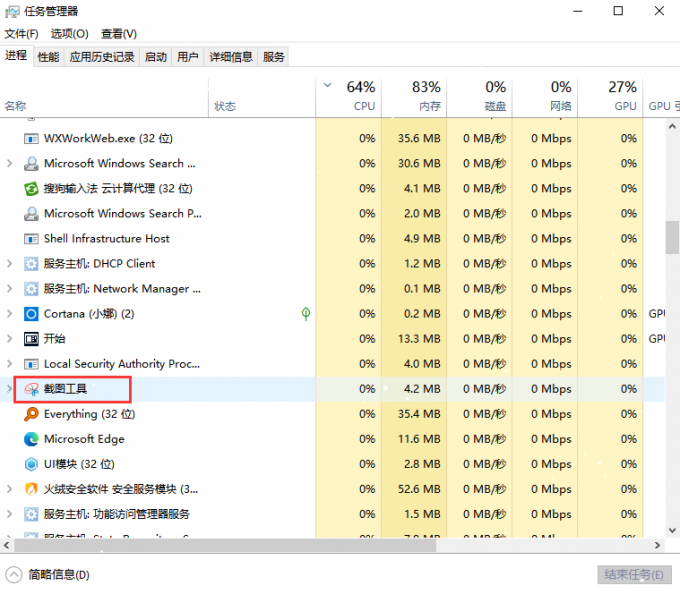The height and width of the screenshot is (594, 680).
Task: Click the 结束任务(E) button
Action: click(x=634, y=575)
